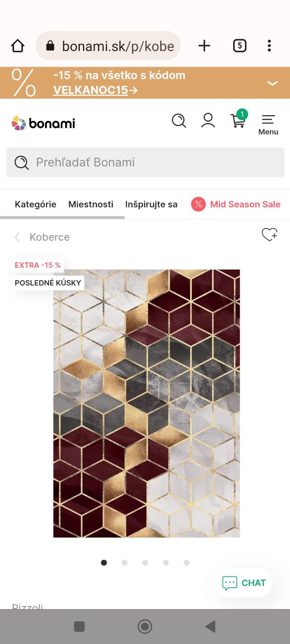Open the CHAT button
This screenshot has width=290, height=644.
coord(244,583)
